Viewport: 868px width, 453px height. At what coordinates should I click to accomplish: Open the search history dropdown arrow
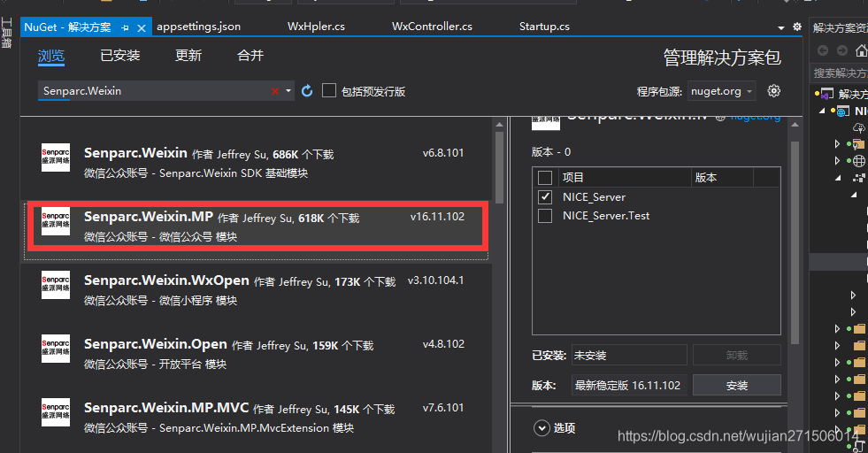pyautogui.click(x=288, y=91)
